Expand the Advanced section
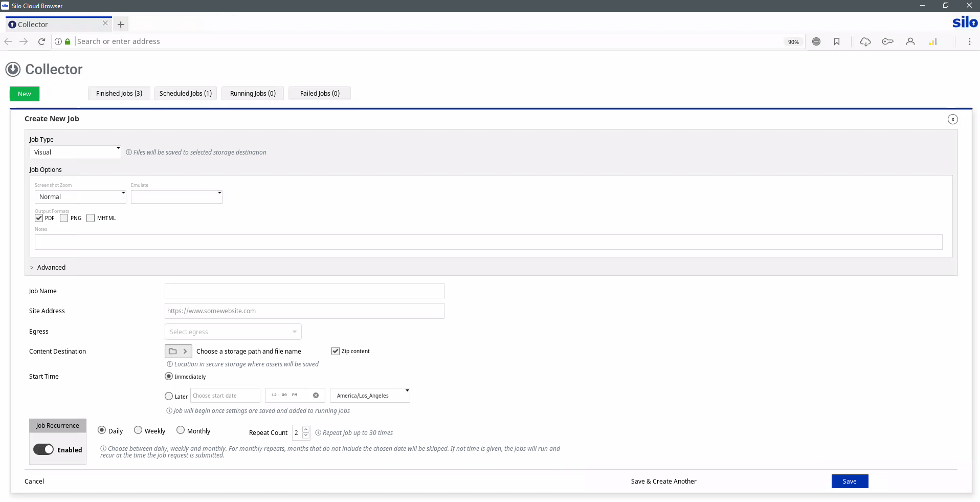Screen dimensions: 980x502 click(x=48, y=267)
